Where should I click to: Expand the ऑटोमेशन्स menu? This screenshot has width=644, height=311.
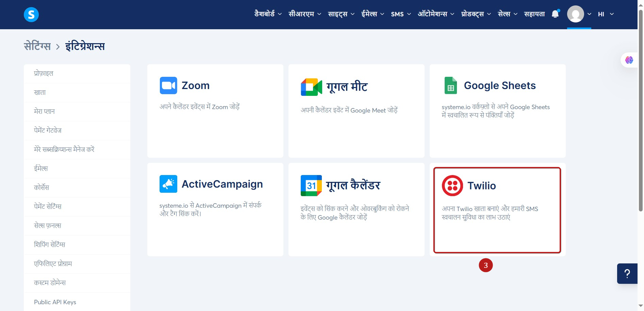(x=436, y=14)
